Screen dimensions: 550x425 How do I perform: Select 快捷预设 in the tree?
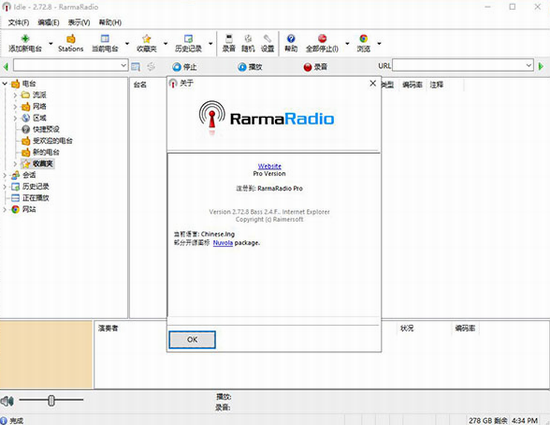tap(46, 129)
